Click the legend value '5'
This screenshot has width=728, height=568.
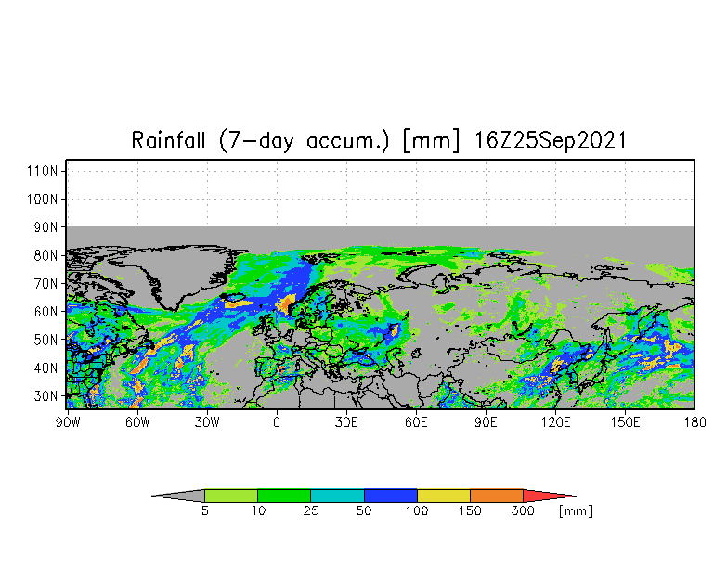[204, 510]
